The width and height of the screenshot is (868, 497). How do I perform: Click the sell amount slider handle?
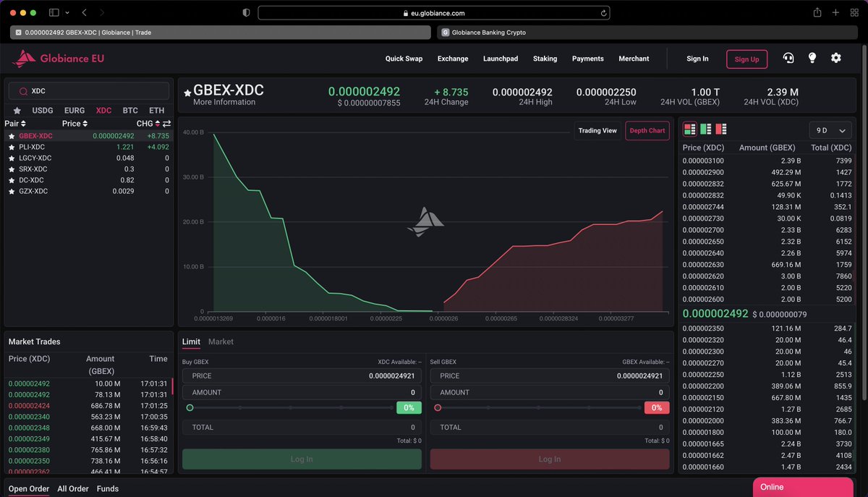coord(438,408)
